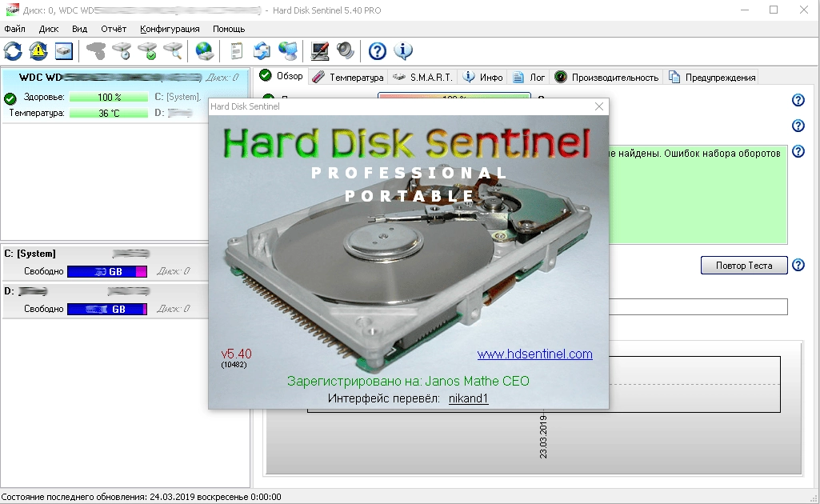This screenshot has height=504, width=820.
Task: Open the Вид menu
Action: pos(79,29)
